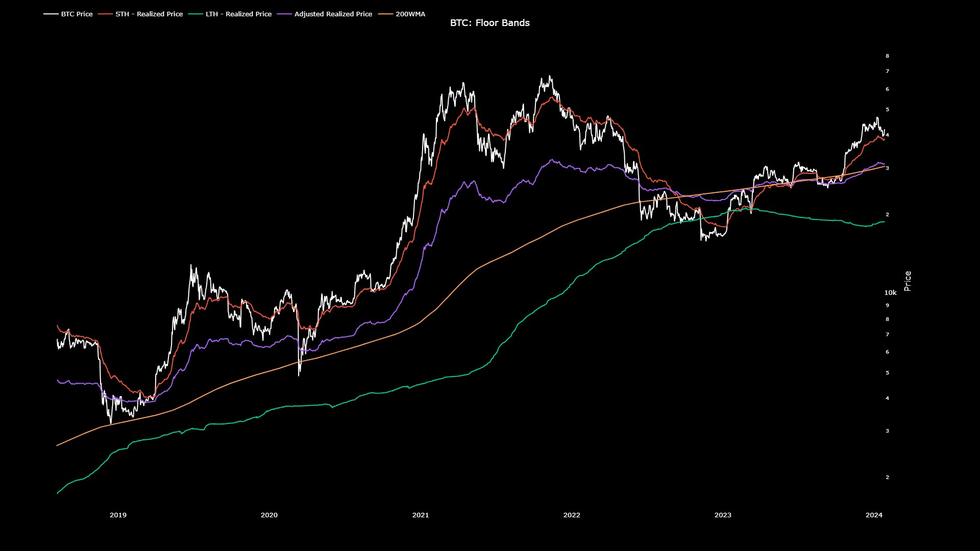Screen dimensions: 980x551
Task: Click the 2022 x-axis label
Action: point(572,515)
